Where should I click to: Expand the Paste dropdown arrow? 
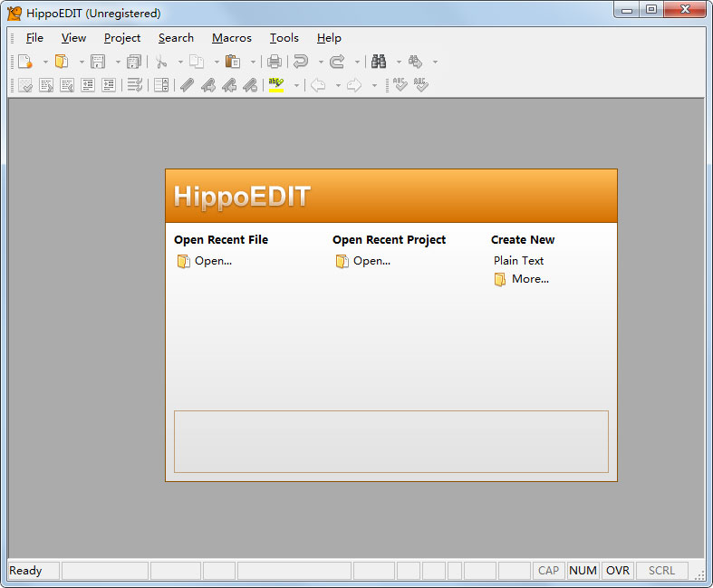tap(253, 62)
